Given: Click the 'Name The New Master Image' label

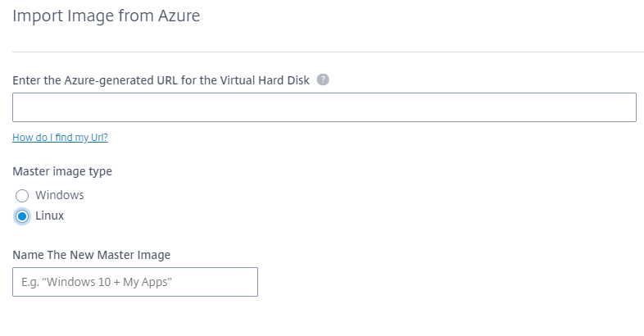Looking at the screenshot, I should pos(91,254).
